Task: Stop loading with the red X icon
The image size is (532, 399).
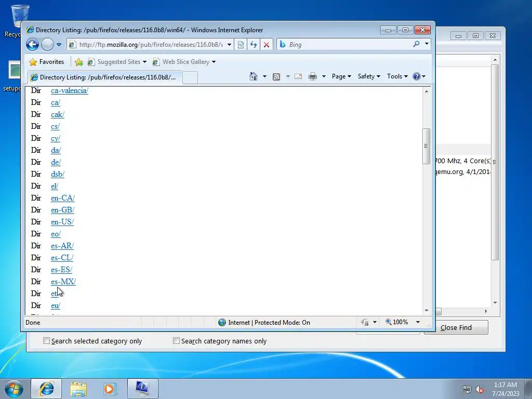Action: point(267,45)
